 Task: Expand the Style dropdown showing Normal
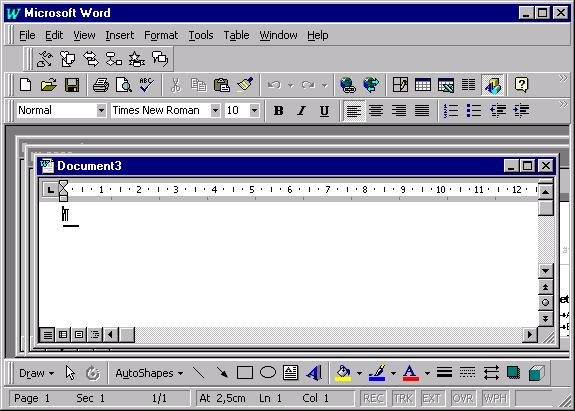(x=101, y=110)
